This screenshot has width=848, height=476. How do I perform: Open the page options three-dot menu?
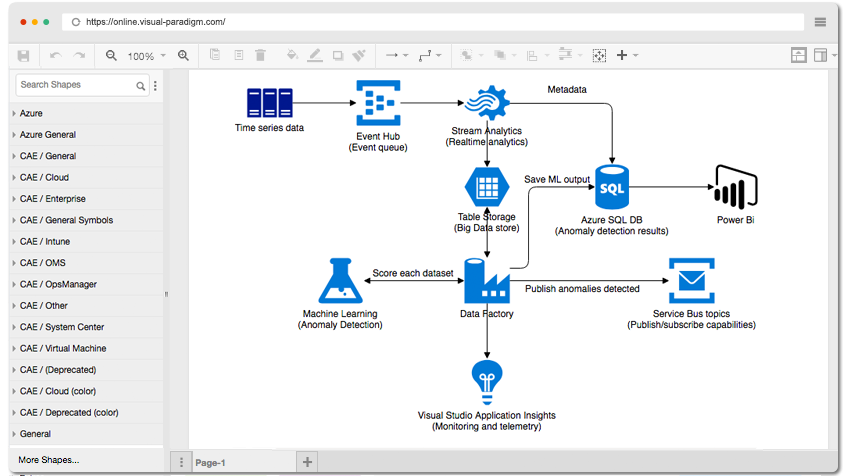tap(181, 462)
